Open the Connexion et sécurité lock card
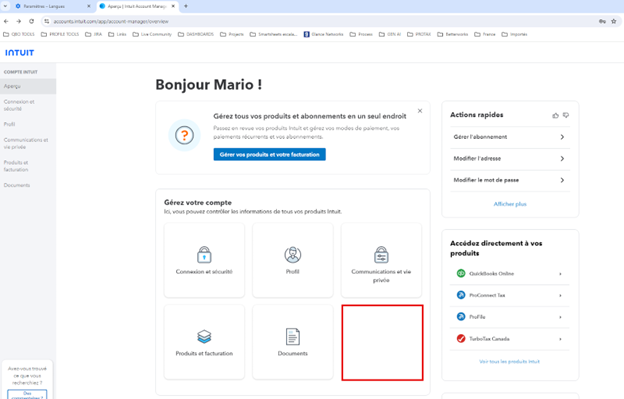The width and height of the screenshot is (624, 399). pos(204,260)
